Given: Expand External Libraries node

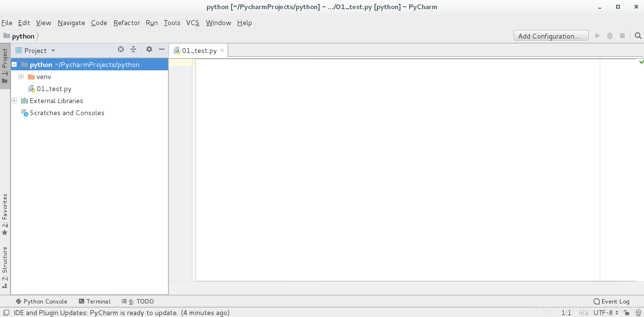Looking at the screenshot, I should (x=14, y=101).
